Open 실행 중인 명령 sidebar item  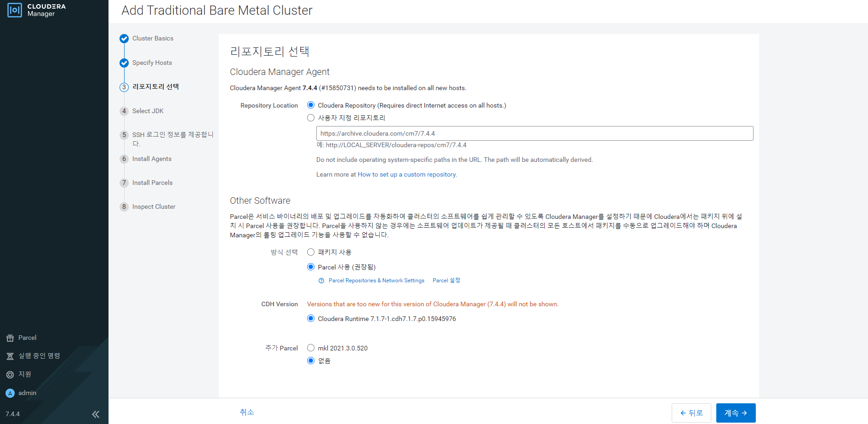tap(39, 356)
